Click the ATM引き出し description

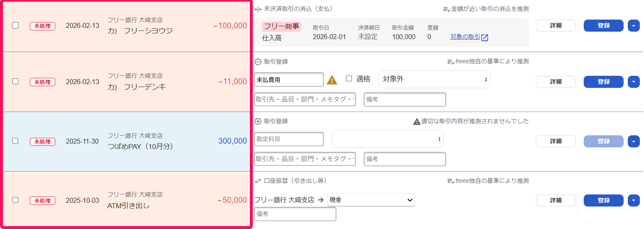coord(128,206)
